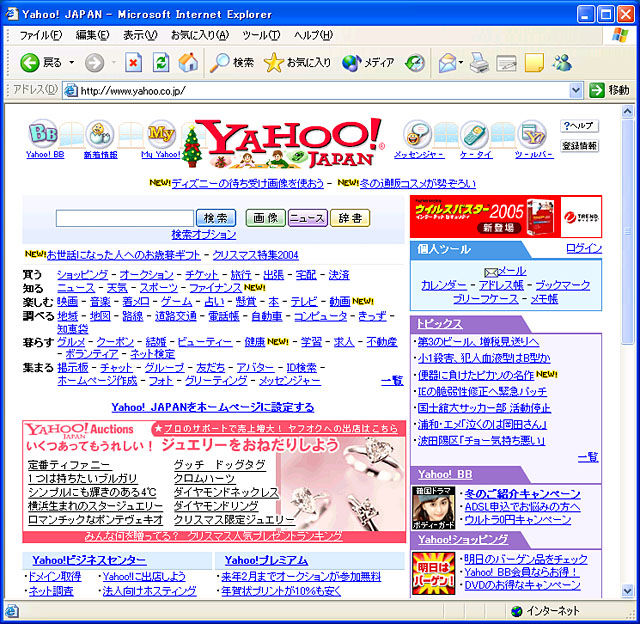Click the Yahoo! BB drama thumbnail
Image resolution: width=640 pixels, height=624 pixels.
[433, 508]
